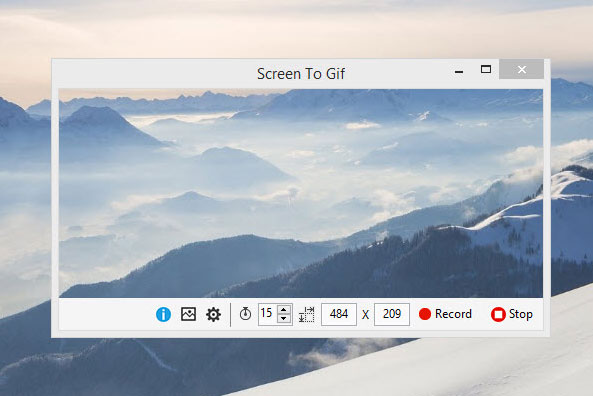Screen dimensions: 593x396
Task: Increase the frame rate with up arrow
Action: (284, 309)
